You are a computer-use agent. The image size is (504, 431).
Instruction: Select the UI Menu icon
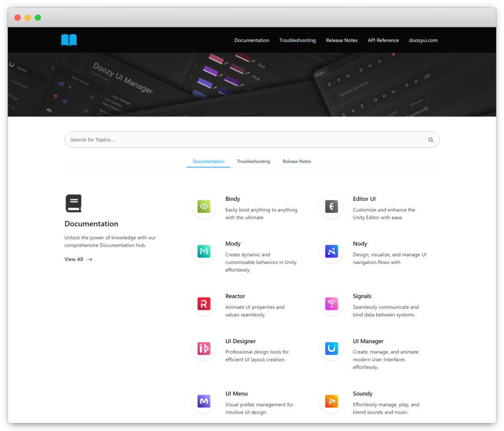coord(204,401)
